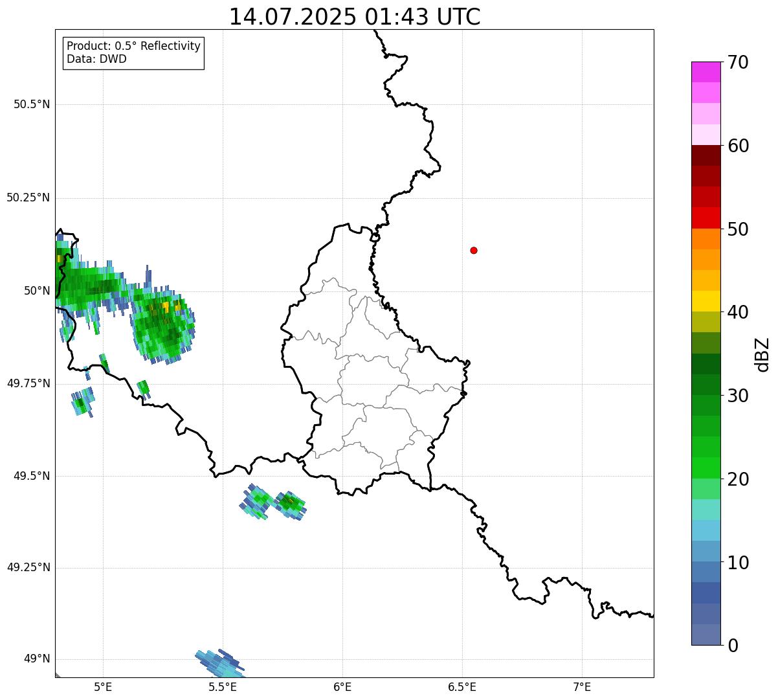Click the '6.5°E' longitude label

click(462, 687)
